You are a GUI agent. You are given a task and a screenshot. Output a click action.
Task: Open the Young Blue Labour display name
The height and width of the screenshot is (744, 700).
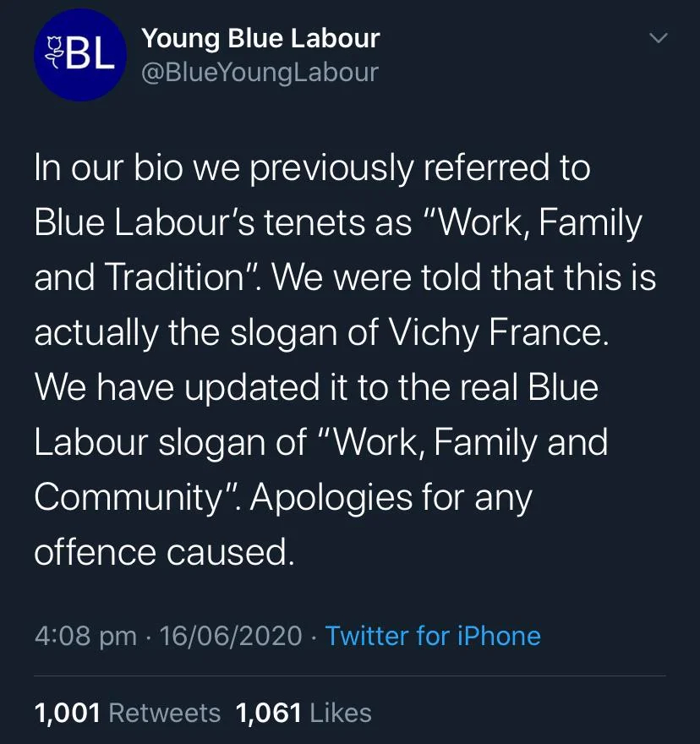coord(260,38)
